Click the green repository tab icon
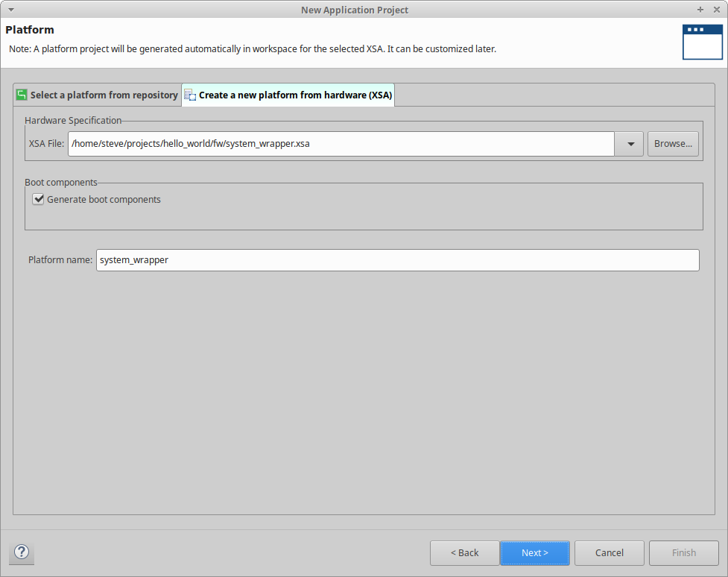 pyautogui.click(x=22, y=95)
